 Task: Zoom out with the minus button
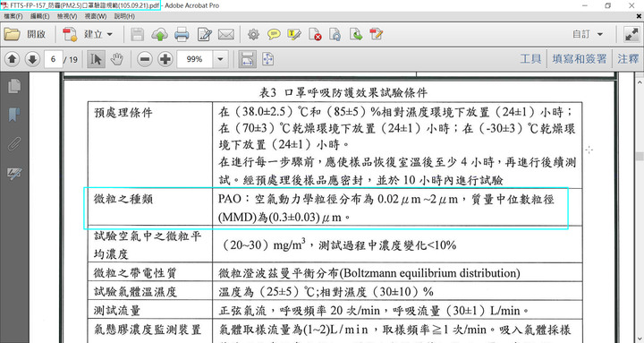[x=145, y=59]
